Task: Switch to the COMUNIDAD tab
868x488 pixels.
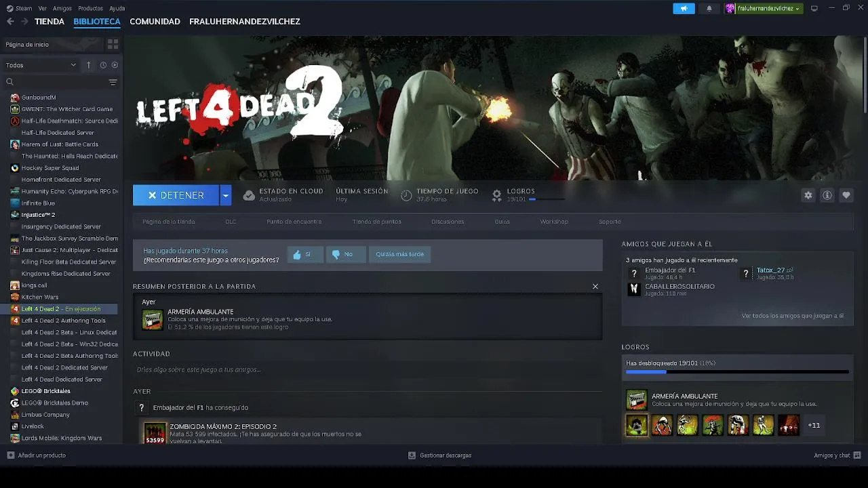Action: [155, 22]
